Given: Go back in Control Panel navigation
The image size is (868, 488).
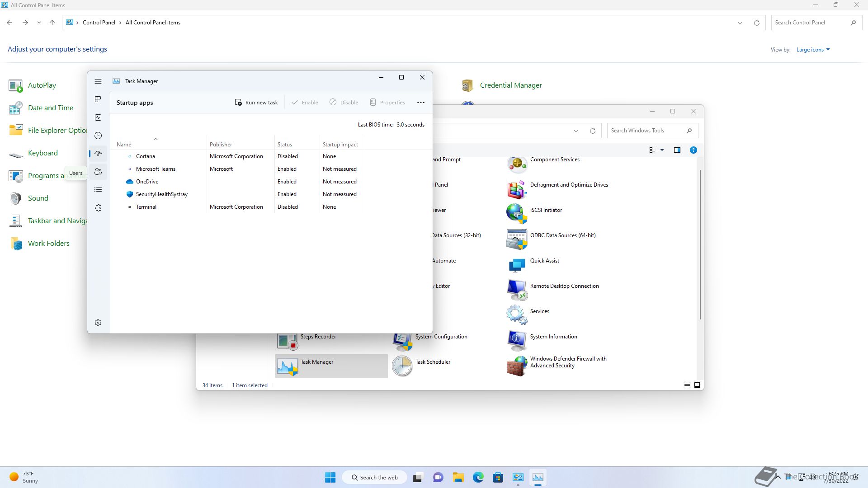Looking at the screenshot, I should point(9,23).
